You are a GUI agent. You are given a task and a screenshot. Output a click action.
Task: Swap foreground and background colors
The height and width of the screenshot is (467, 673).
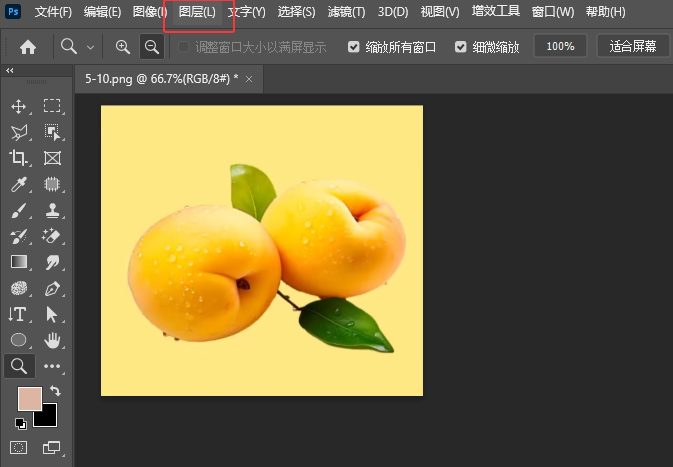coord(55,391)
